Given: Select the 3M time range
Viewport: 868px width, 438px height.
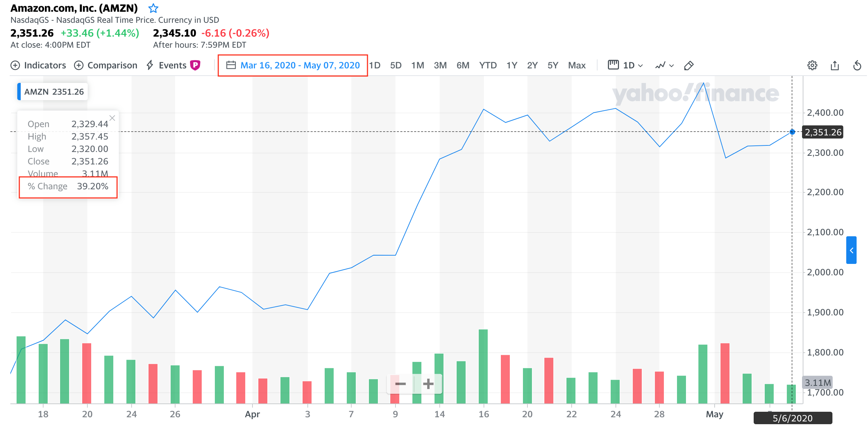Looking at the screenshot, I should (440, 65).
